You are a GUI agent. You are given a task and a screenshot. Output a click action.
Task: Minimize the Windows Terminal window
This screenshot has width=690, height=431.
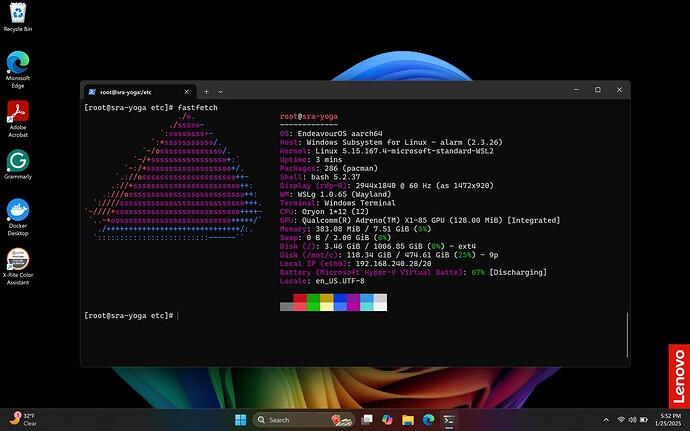tap(576, 90)
